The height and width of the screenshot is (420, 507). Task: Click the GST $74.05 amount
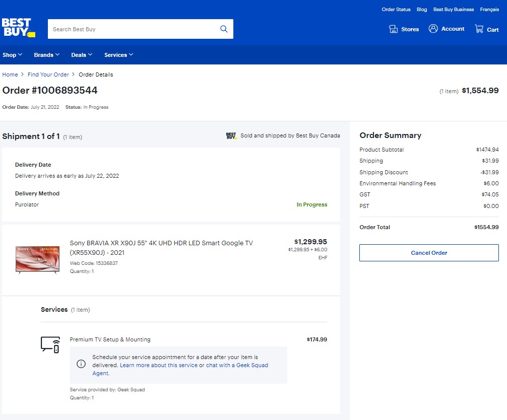[490, 194]
